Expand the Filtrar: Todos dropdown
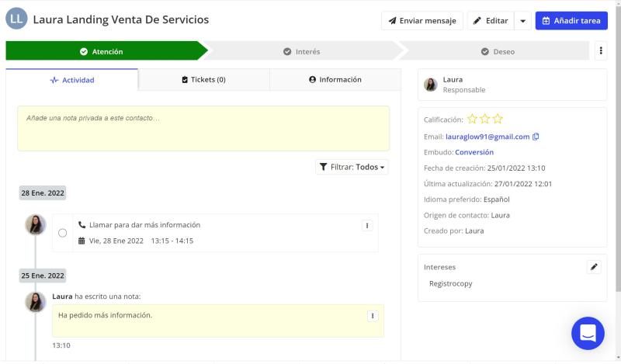621x364 pixels. coord(352,167)
